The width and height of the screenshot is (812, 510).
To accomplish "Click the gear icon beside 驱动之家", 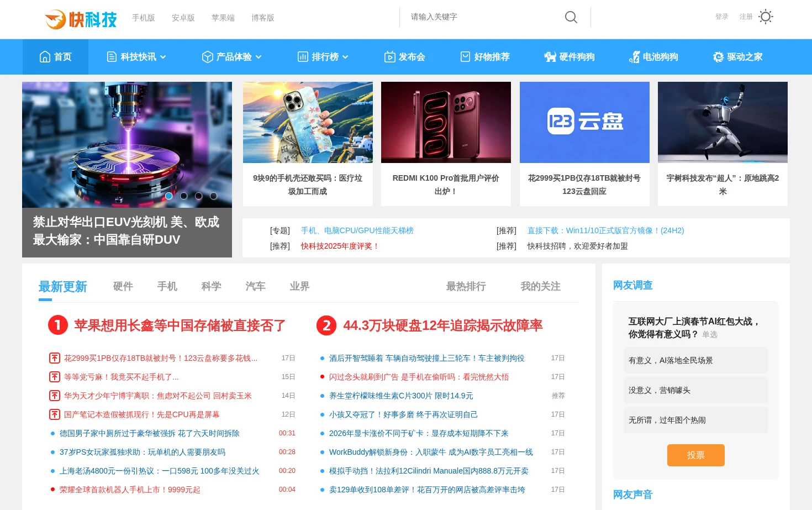I will coord(718,56).
